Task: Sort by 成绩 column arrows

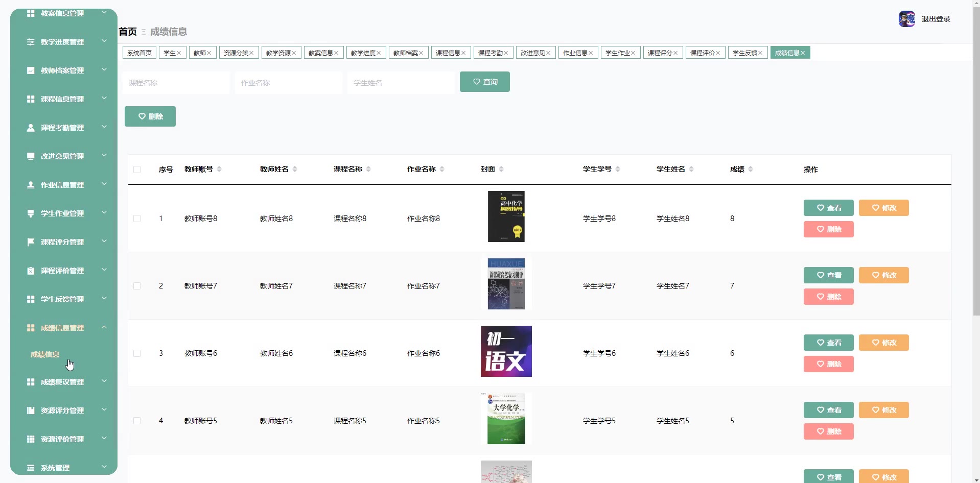Action: pyautogui.click(x=751, y=169)
